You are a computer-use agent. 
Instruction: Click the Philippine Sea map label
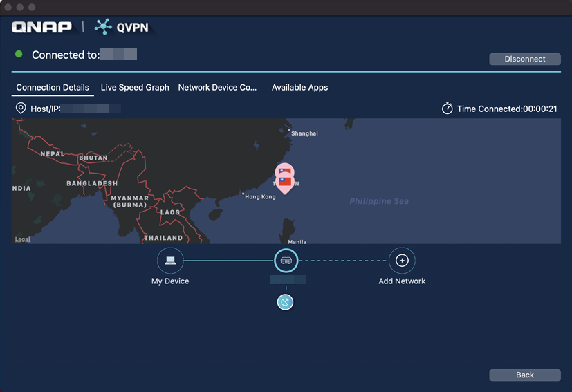(379, 201)
